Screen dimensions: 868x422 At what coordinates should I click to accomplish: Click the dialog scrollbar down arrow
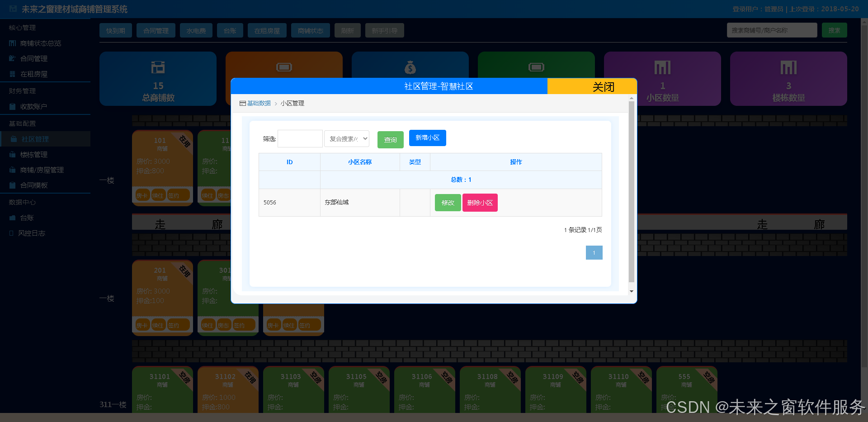tap(632, 291)
